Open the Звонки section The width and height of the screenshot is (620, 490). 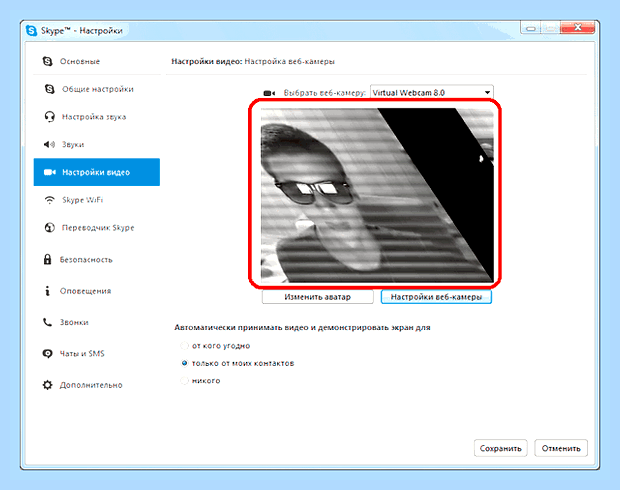[97, 322]
